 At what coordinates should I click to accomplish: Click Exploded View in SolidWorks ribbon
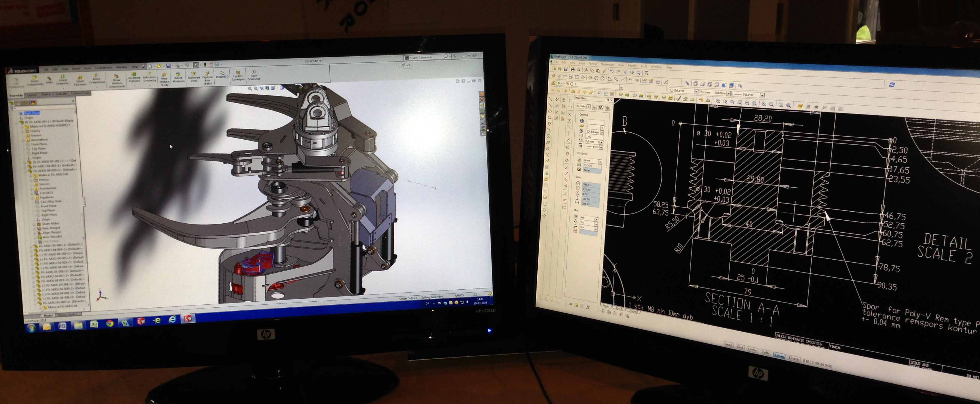pos(194,77)
